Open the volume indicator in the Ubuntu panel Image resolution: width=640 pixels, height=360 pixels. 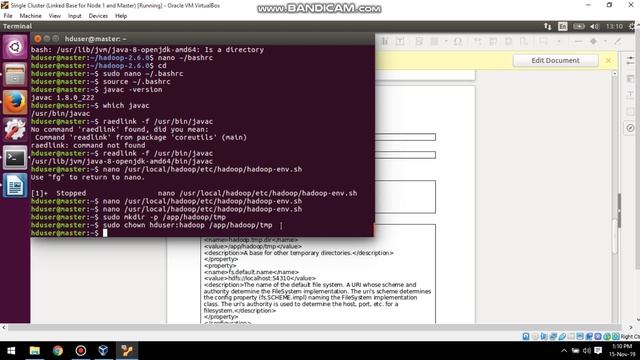(x=594, y=27)
